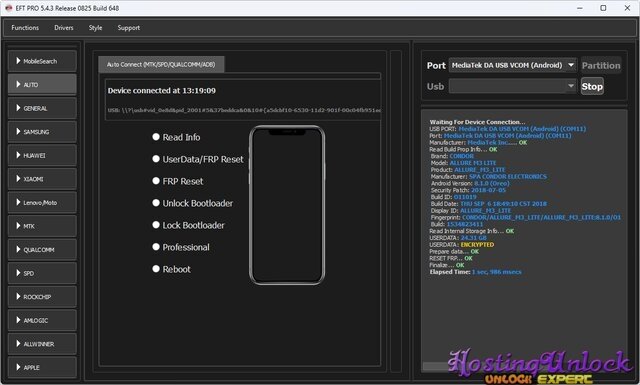Open the SPD sidebar section
The image size is (640, 385).
[42, 273]
